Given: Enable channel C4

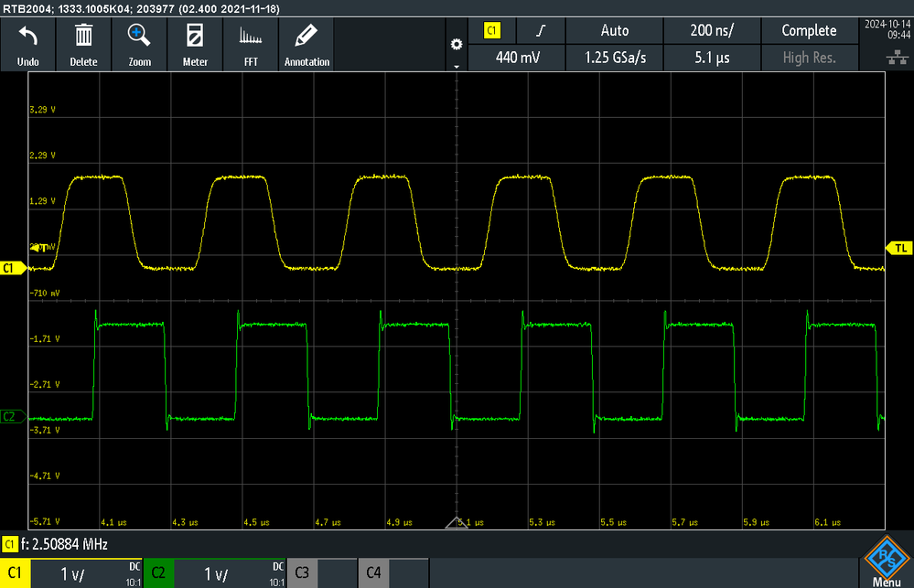Looking at the screenshot, I should [373, 572].
